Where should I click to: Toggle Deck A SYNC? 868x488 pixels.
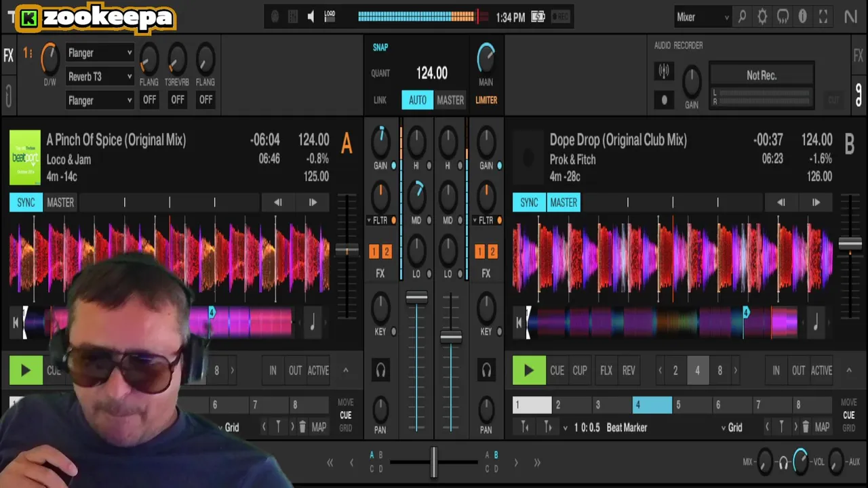[26, 202]
